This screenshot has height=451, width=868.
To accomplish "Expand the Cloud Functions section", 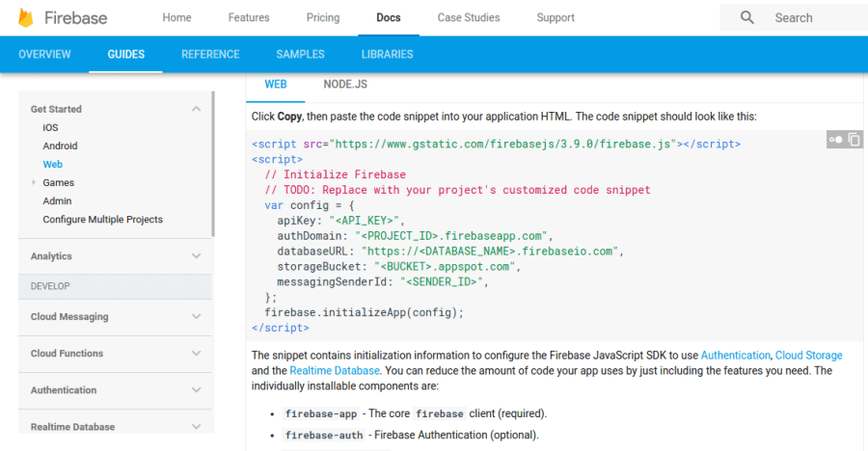I will coord(196,353).
